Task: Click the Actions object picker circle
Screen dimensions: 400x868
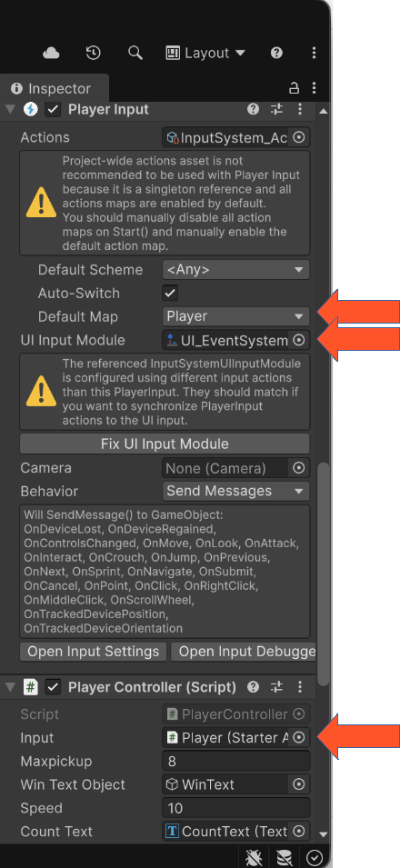Action: click(298, 137)
